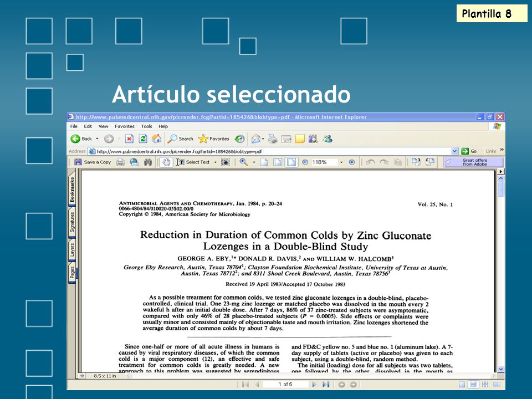Open Back button history dropdown

97,139
